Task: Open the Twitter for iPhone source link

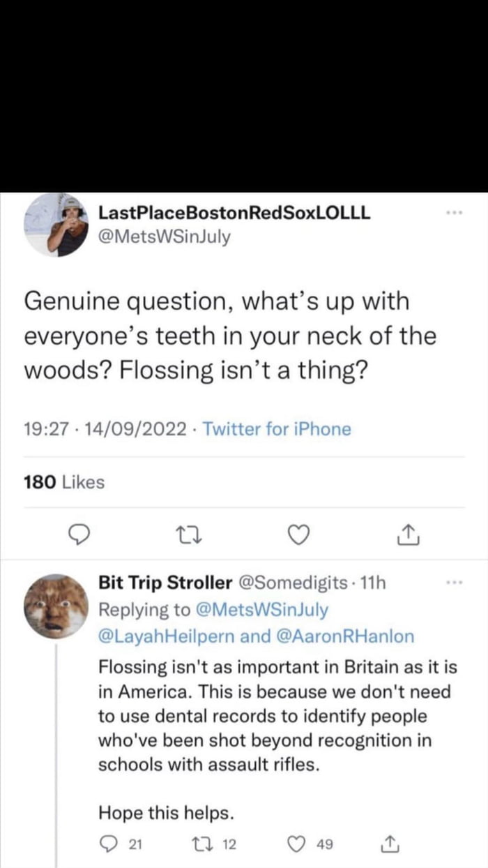Action: [277, 429]
